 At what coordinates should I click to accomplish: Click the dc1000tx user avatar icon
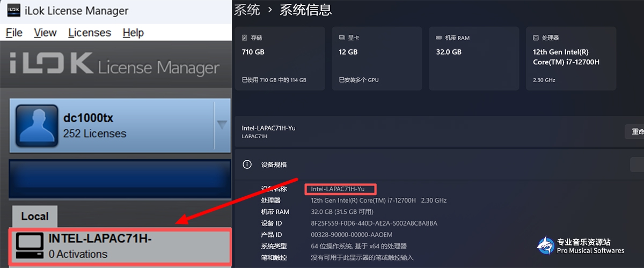coord(36,125)
